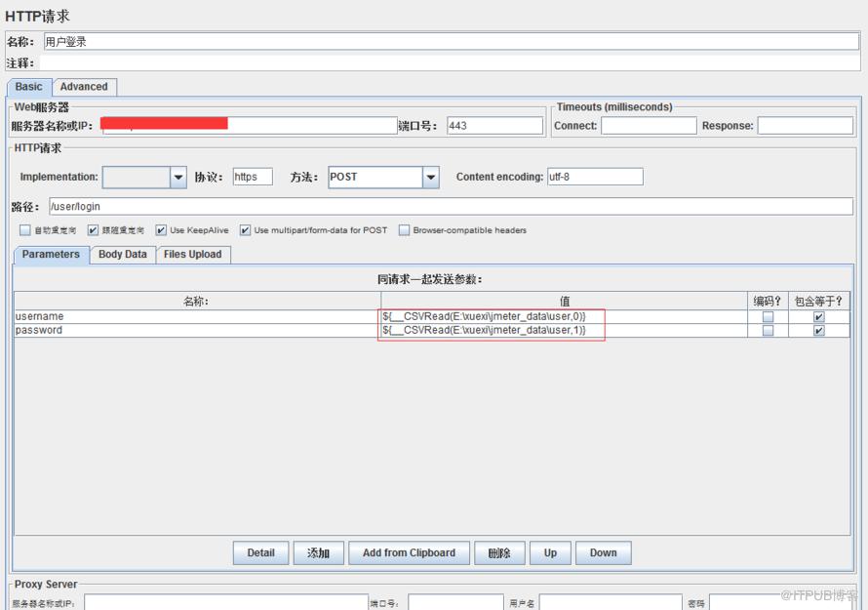868x610 pixels.
Task: Switch to the Advanced tab
Action: [84, 87]
